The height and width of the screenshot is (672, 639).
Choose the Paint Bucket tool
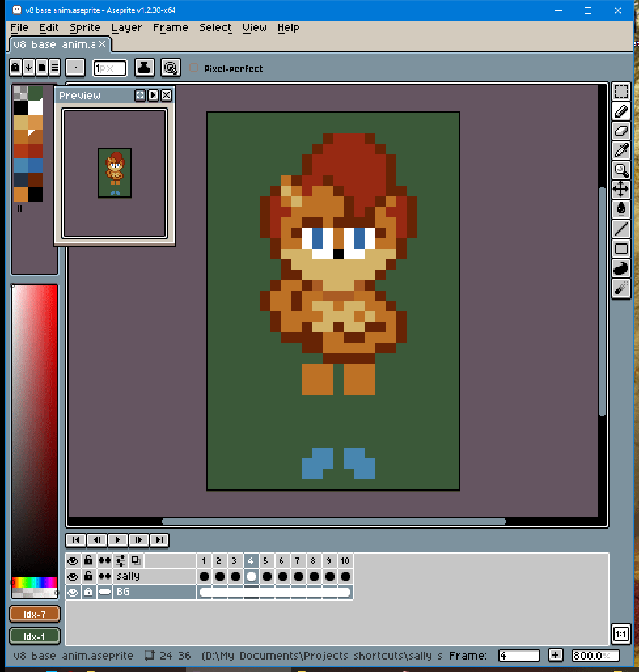[x=621, y=209]
